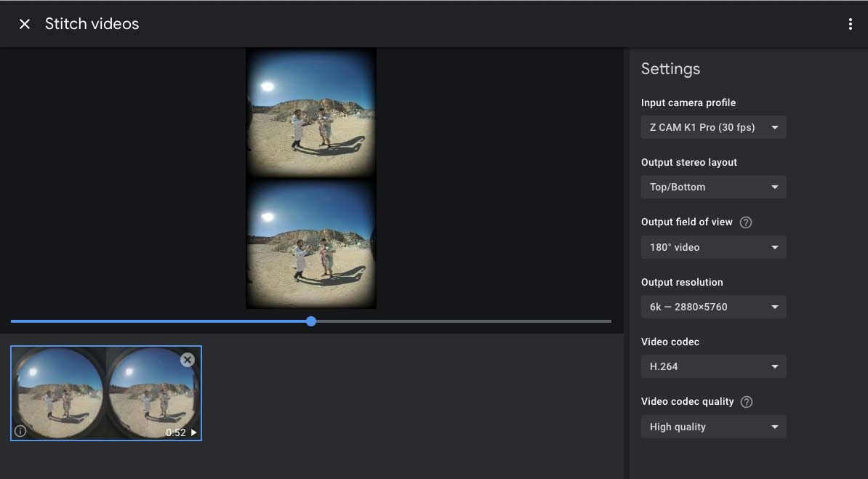
Task: Click the bottom stitched preview image
Action: pos(311,243)
